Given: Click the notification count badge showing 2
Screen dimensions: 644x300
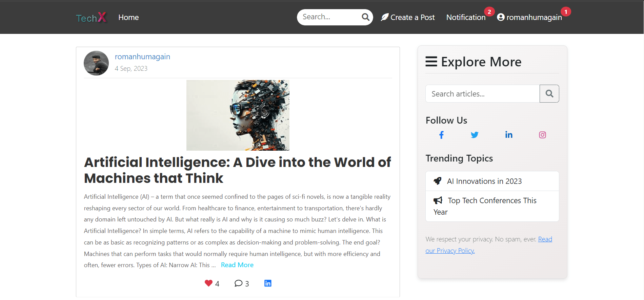Looking at the screenshot, I should 489,12.
